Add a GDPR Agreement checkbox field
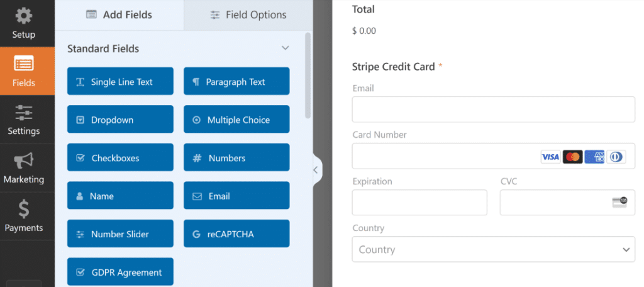This screenshot has height=287, width=644. (x=120, y=273)
